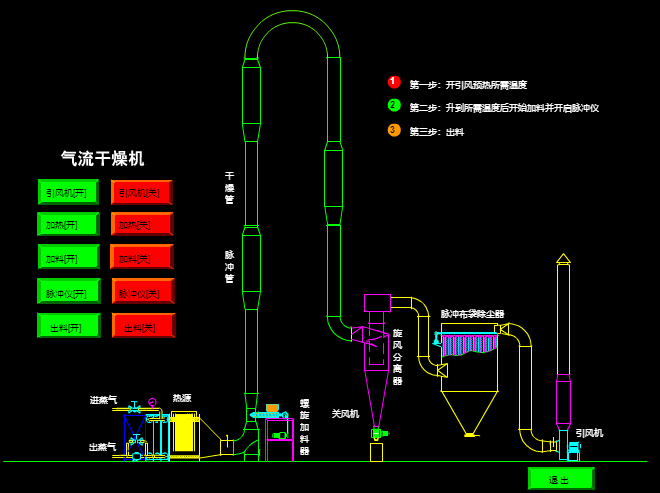Click the 气流干燥机 title text
Image resolution: width=660 pixels, height=493 pixels.
[x=103, y=159]
